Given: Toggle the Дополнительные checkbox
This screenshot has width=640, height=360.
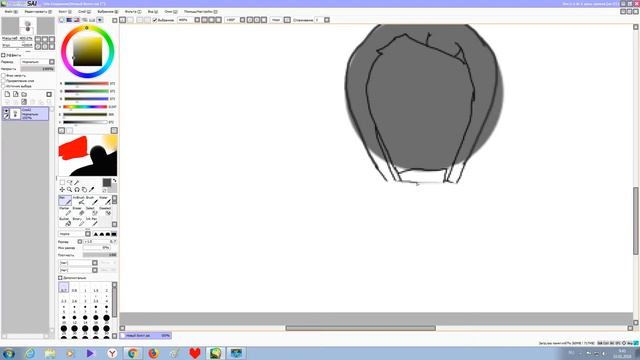Looking at the screenshot, I should click(60, 278).
